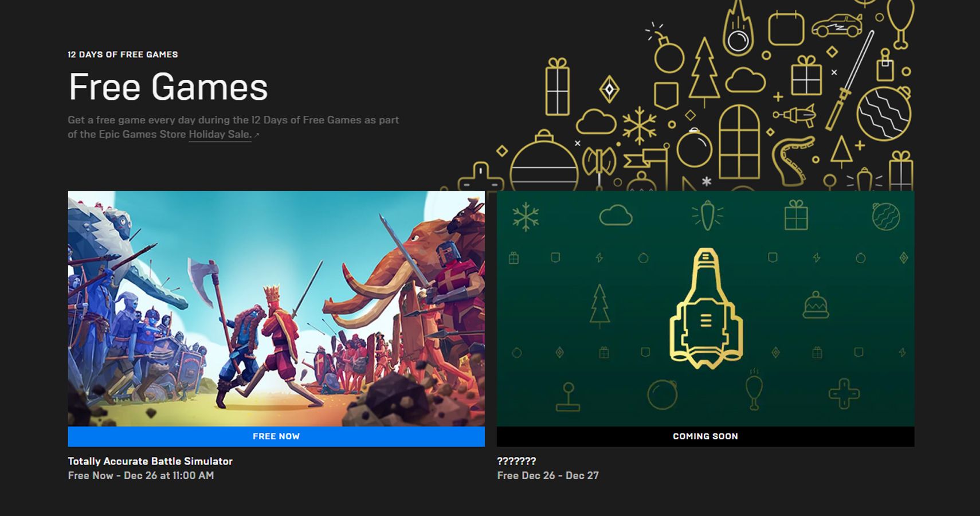Select the Totally Accurate Battle Simulator title
This screenshot has height=516, width=980.
coord(150,461)
